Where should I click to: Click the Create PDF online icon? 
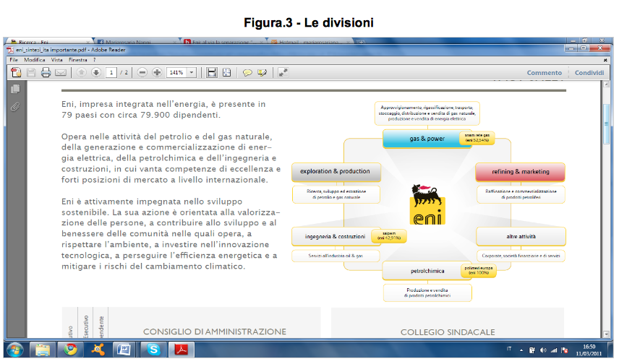pos(16,72)
